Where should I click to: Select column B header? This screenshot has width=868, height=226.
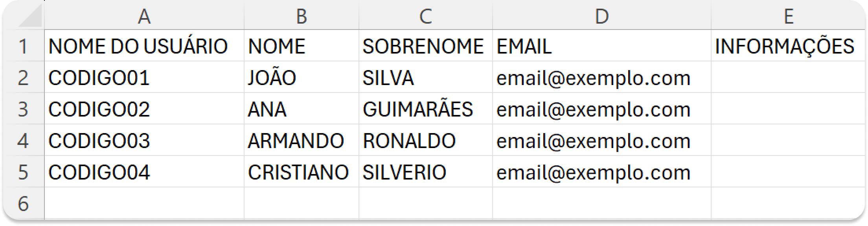click(301, 17)
